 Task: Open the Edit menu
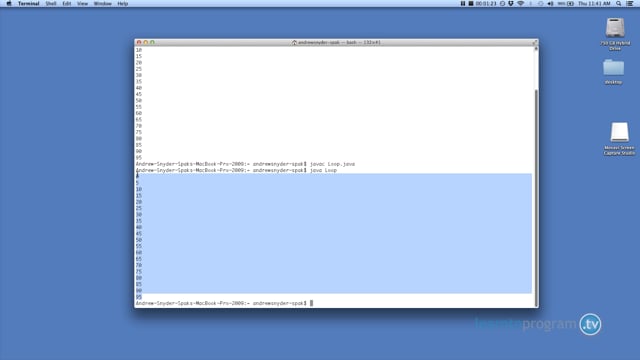67,3
